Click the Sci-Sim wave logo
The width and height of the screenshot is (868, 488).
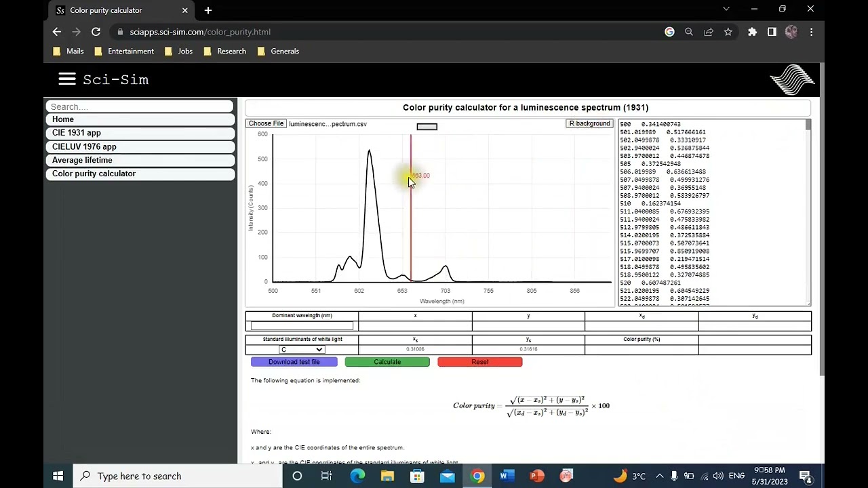point(792,79)
